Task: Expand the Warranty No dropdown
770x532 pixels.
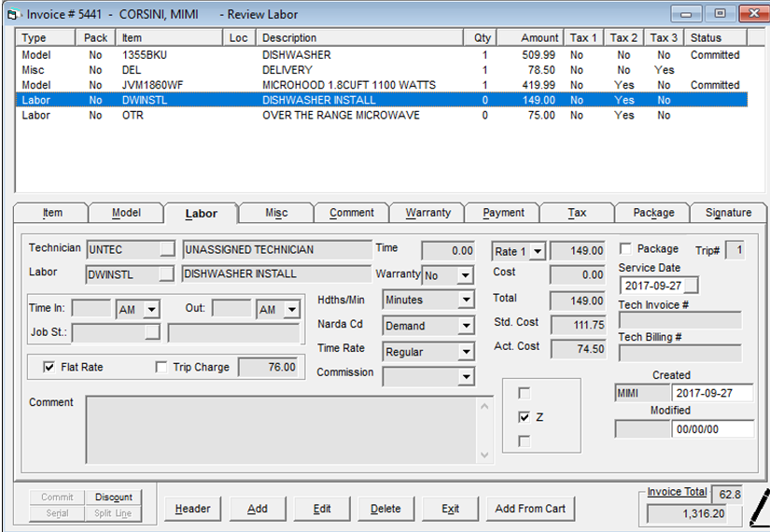Action: (x=465, y=275)
